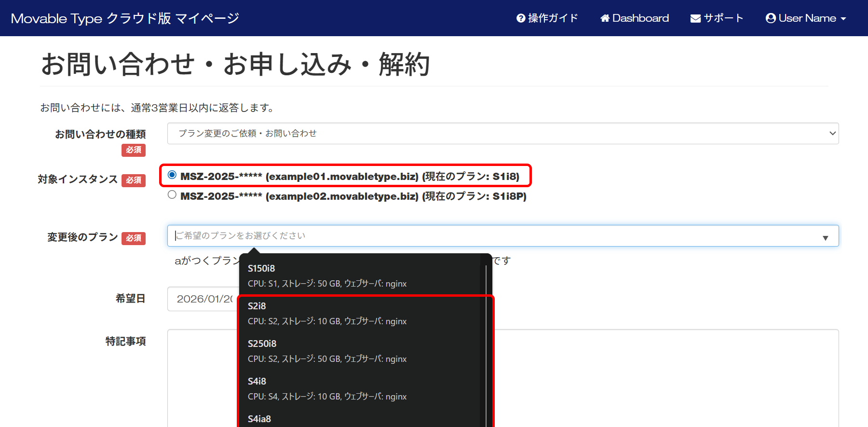Click the Movable Type クラウド版 マイページ title

[x=125, y=18]
